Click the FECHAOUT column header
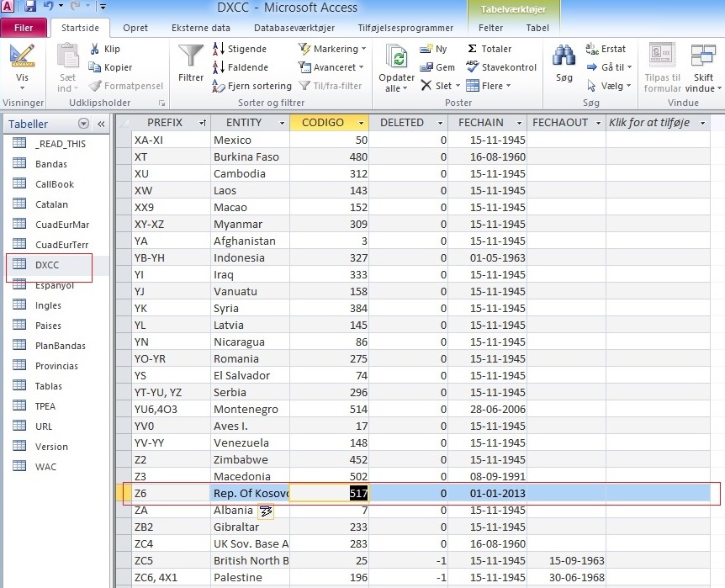Viewport: 725px width, 588px height. point(560,123)
